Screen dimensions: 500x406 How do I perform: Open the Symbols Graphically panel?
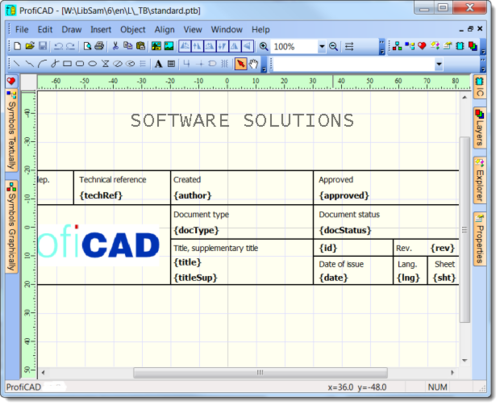(11, 227)
